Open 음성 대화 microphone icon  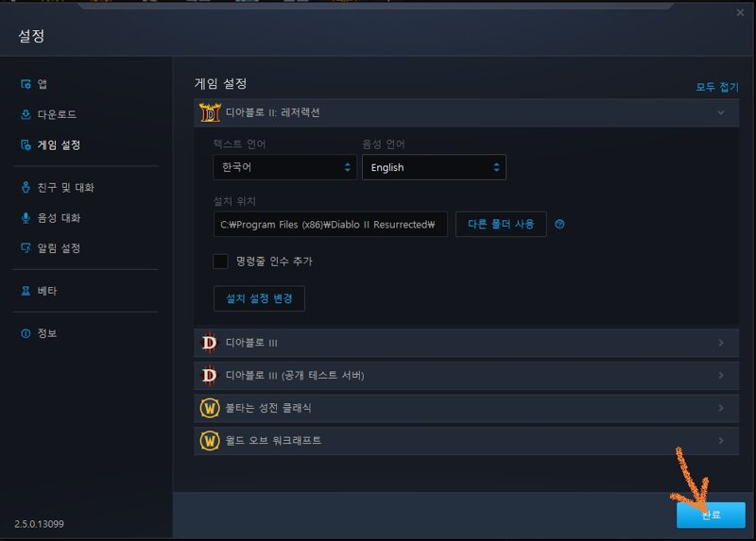[x=26, y=218]
